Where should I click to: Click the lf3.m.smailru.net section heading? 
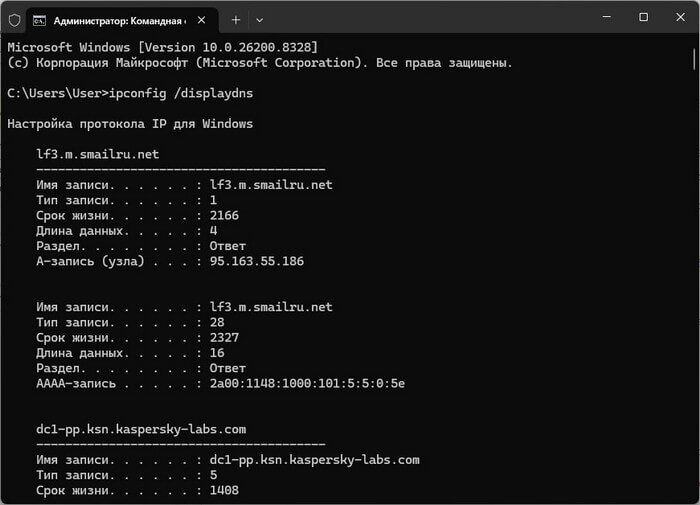[97, 154]
